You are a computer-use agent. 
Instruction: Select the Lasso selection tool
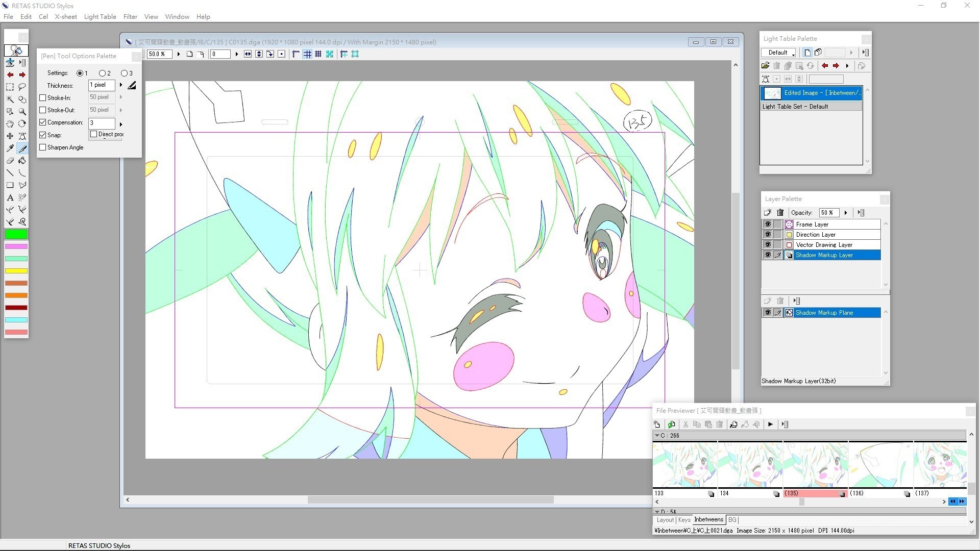point(22,87)
